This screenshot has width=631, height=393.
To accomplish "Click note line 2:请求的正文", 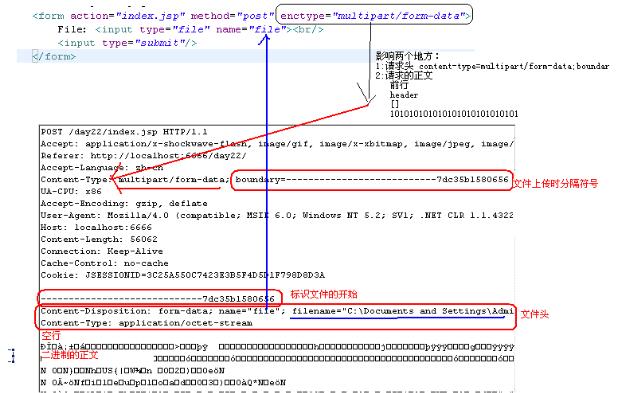I will (404, 76).
